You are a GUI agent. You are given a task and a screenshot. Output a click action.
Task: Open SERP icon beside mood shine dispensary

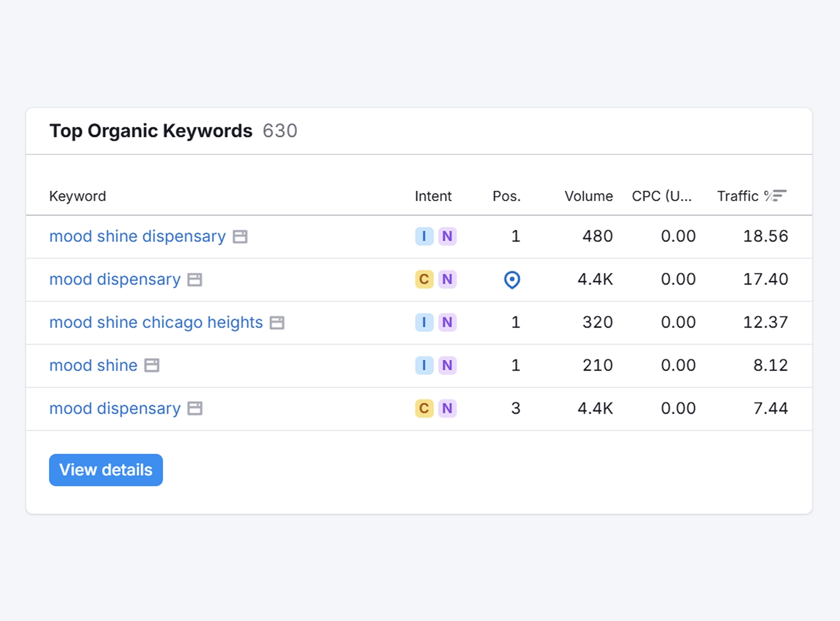[240, 237]
